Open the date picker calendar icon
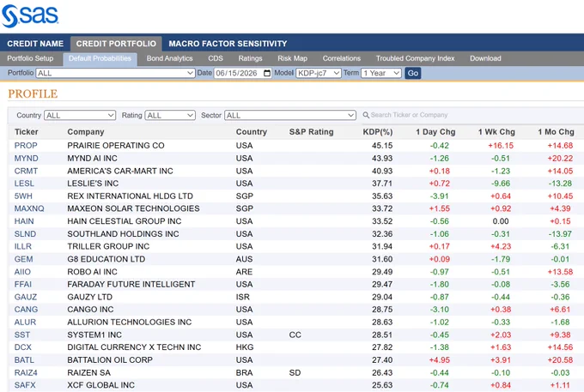The image size is (584, 392). coord(267,73)
